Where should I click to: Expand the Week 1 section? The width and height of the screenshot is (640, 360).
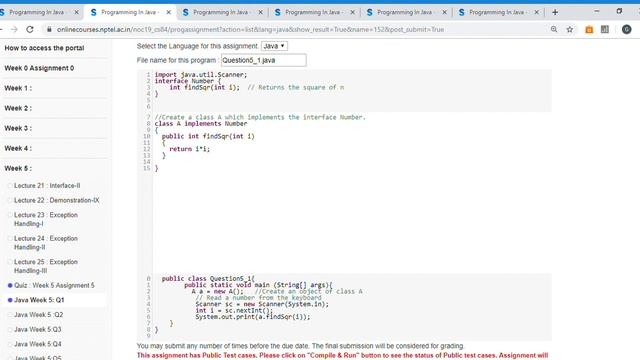tap(18, 88)
